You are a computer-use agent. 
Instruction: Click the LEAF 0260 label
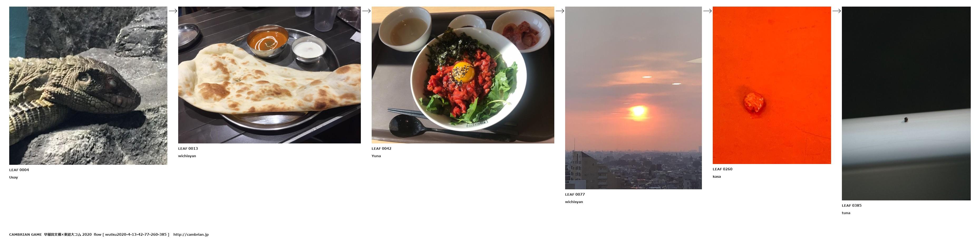pyautogui.click(x=722, y=170)
